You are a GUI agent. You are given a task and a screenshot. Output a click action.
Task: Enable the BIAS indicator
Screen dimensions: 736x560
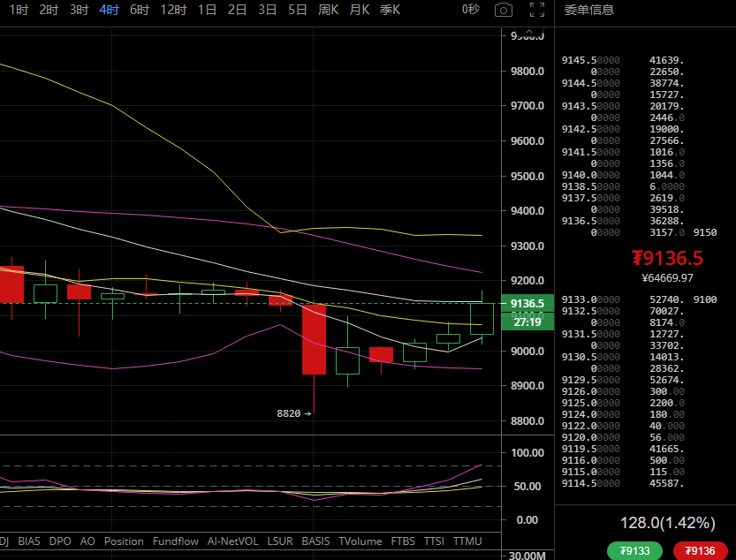[29, 541]
